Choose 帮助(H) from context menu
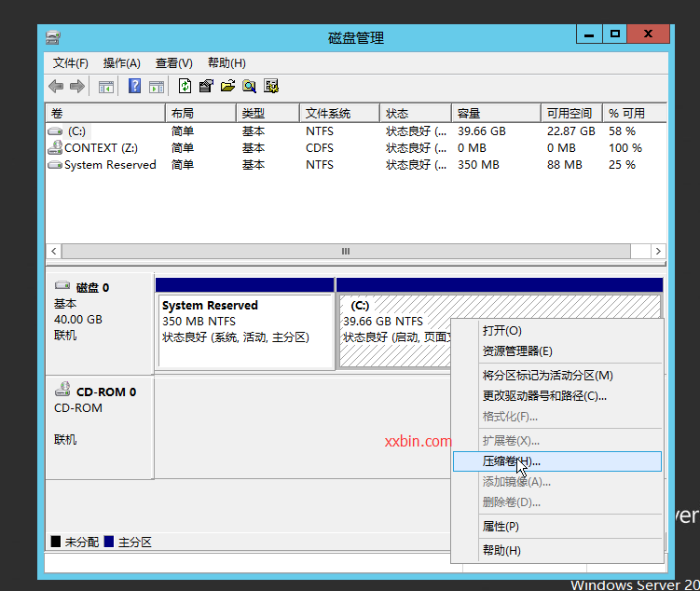Screen dimensions: 700x591 tap(557, 551)
